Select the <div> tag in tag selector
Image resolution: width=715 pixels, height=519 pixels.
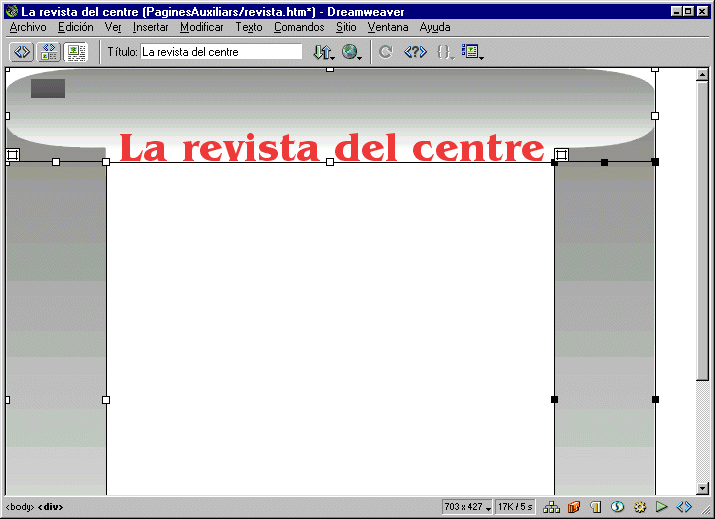(x=50, y=507)
